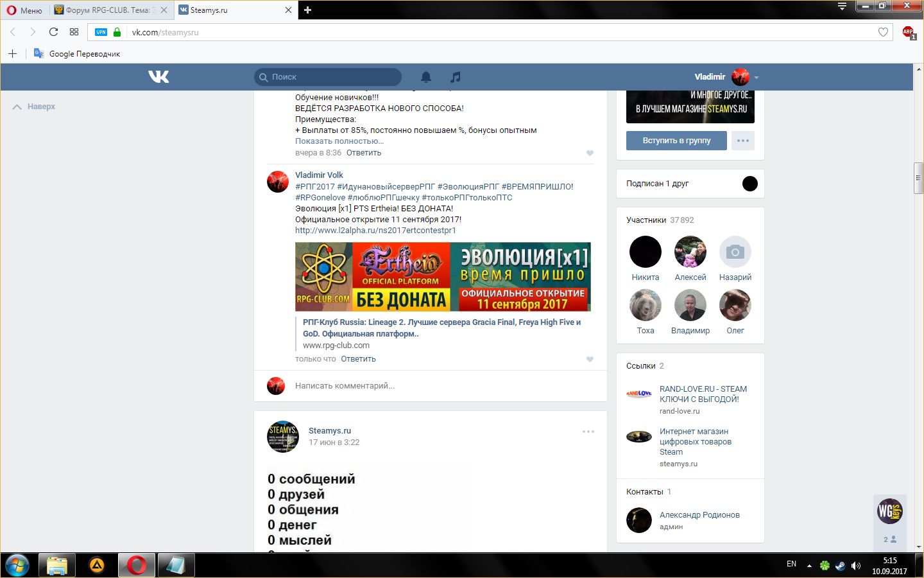Open VK notifications bell
This screenshot has width=924, height=578.
426,77
